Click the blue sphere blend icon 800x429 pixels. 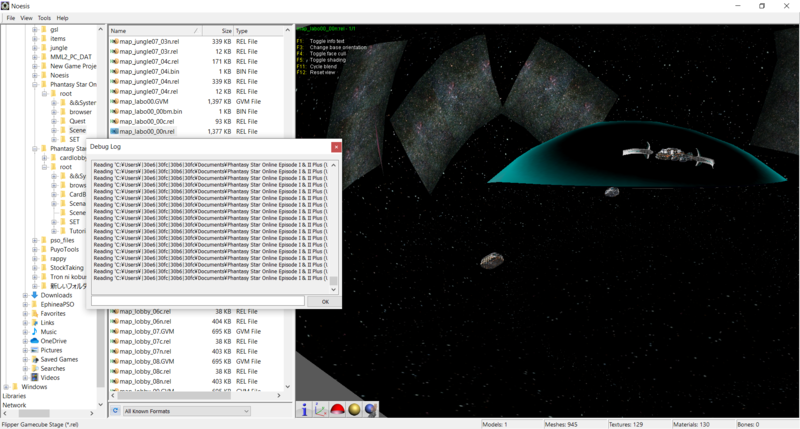click(x=371, y=410)
